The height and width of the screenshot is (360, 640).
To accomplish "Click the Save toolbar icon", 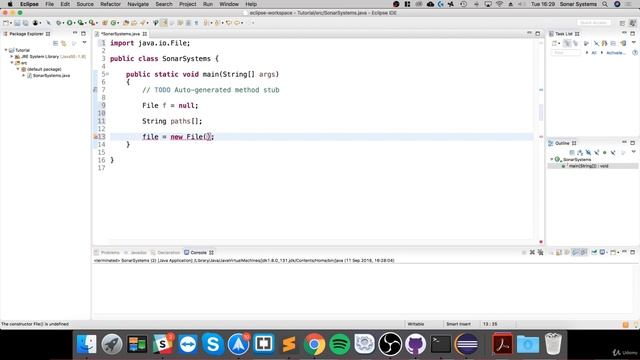I will pos(18,23).
